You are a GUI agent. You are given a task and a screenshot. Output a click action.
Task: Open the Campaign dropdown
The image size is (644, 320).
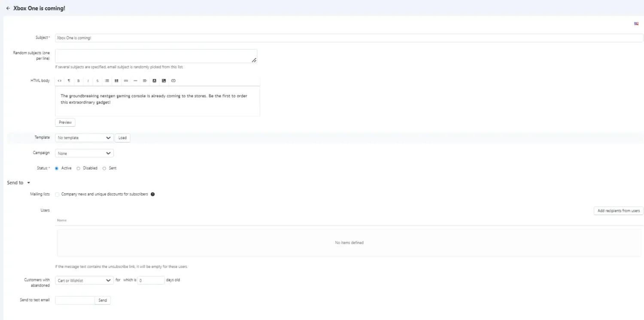(x=84, y=153)
